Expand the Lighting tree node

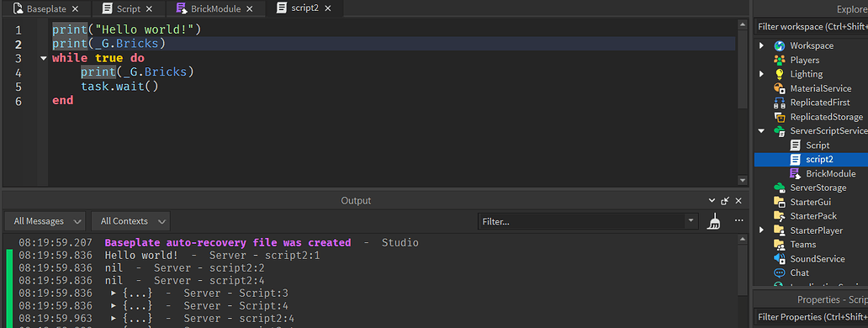(762, 74)
